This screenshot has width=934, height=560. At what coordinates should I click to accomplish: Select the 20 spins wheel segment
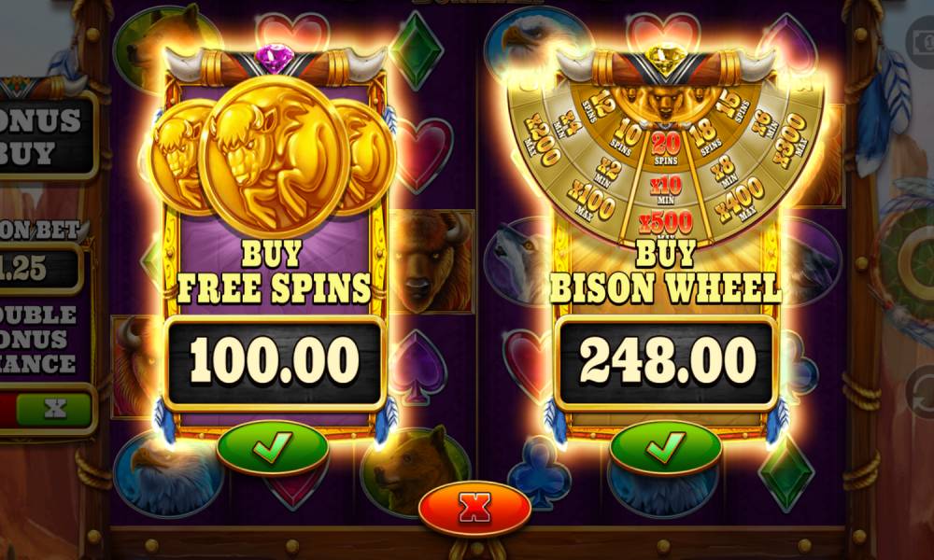(x=665, y=147)
